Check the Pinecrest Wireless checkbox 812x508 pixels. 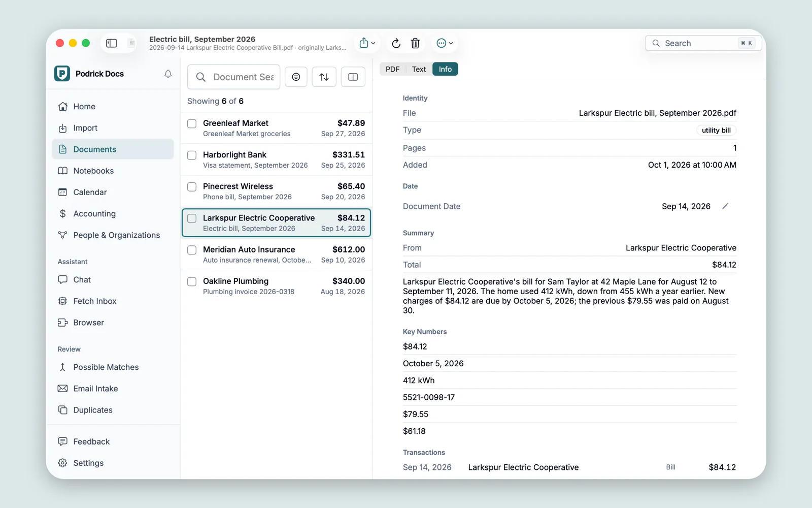pyautogui.click(x=192, y=186)
